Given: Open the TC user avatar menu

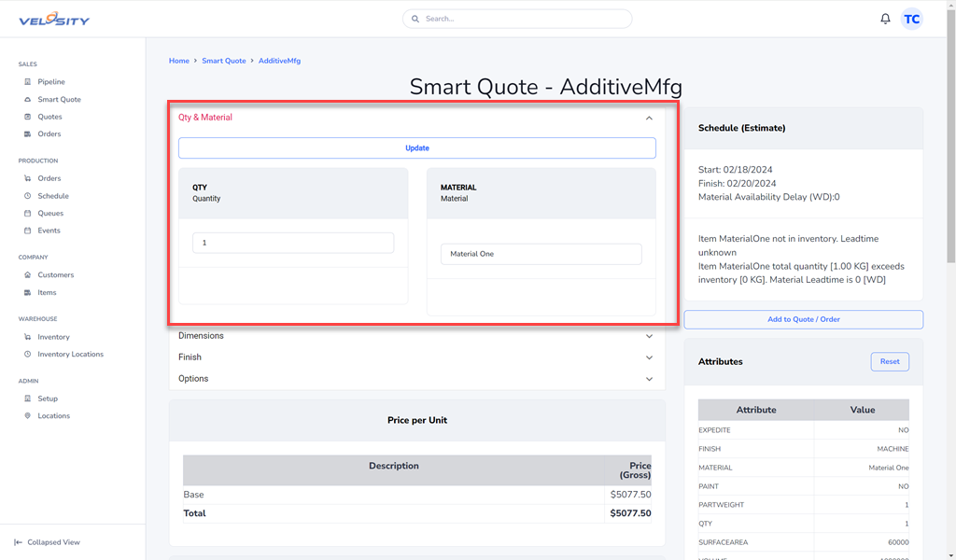Looking at the screenshot, I should click(x=911, y=19).
